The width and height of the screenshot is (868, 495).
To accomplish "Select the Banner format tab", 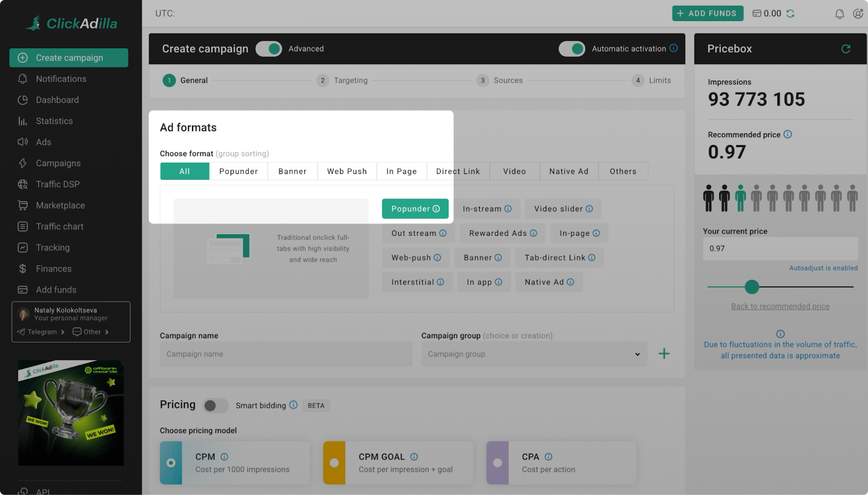I will click(x=292, y=171).
